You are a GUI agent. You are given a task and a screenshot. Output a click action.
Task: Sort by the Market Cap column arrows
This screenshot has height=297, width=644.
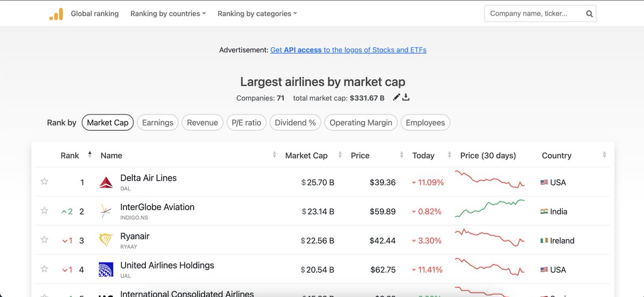340,155
